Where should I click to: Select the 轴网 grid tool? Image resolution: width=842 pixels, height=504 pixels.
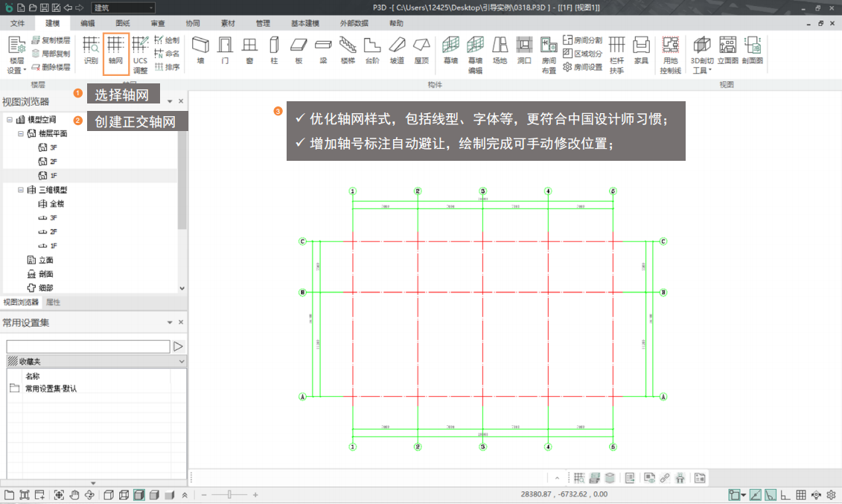click(115, 51)
